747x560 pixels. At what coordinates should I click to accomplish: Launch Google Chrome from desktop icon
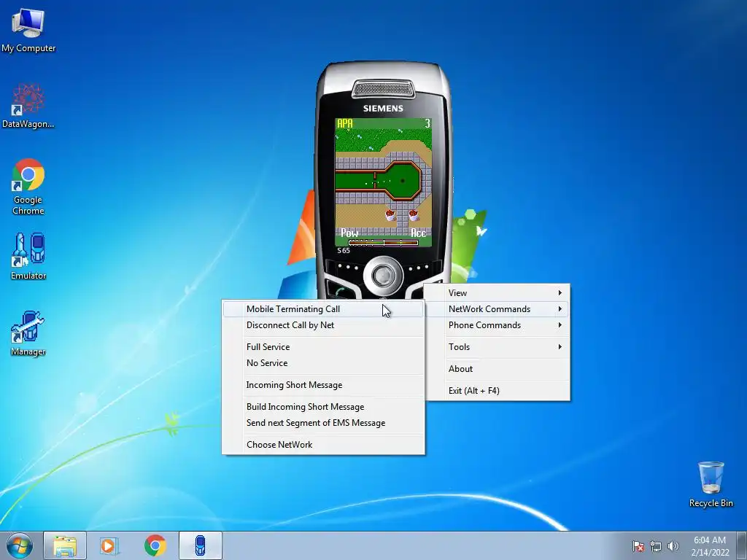click(x=28, y=186)
